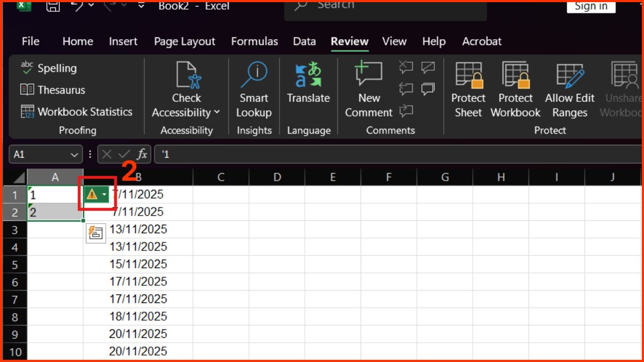
Task: Open the Thesaurus
Action: click(x=53, y=90)
